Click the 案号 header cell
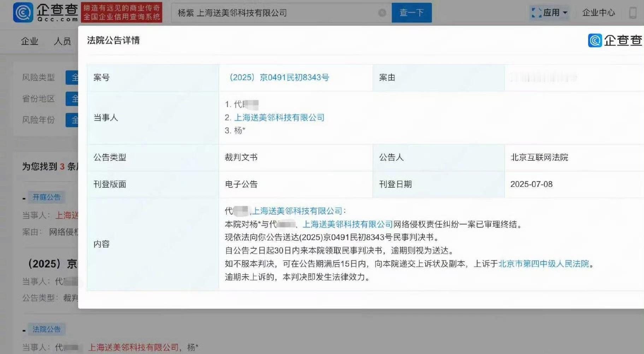Viewport: 644px width, 354px height. (x=153, y=77)
